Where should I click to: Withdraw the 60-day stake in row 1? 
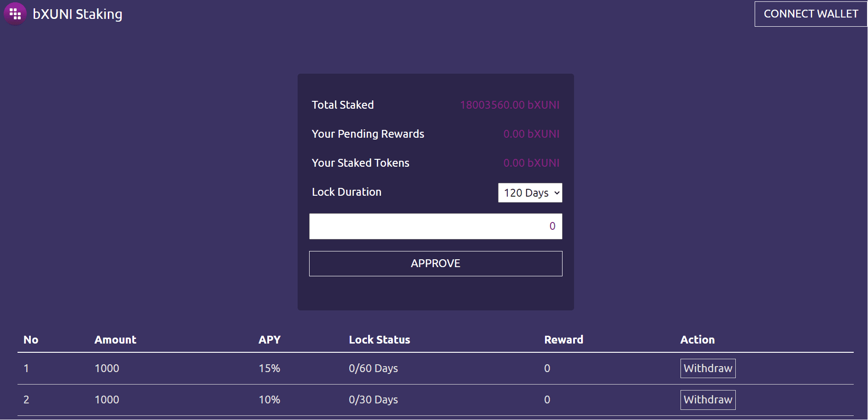tap(708, 368)
